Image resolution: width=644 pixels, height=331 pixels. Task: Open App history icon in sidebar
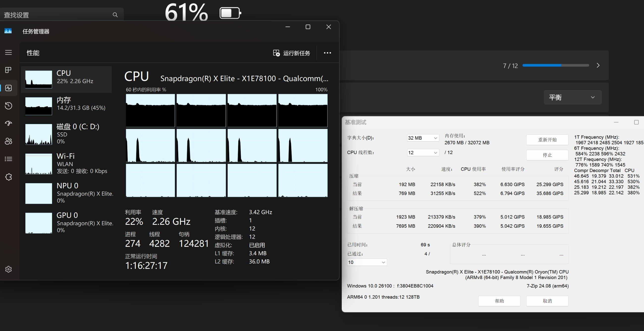(8, 106)
